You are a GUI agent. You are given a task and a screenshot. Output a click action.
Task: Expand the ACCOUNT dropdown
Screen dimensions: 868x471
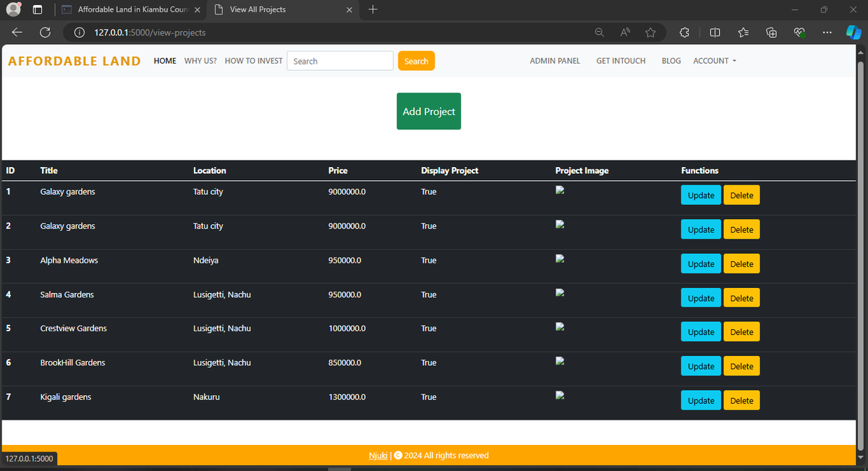[715, 61]
